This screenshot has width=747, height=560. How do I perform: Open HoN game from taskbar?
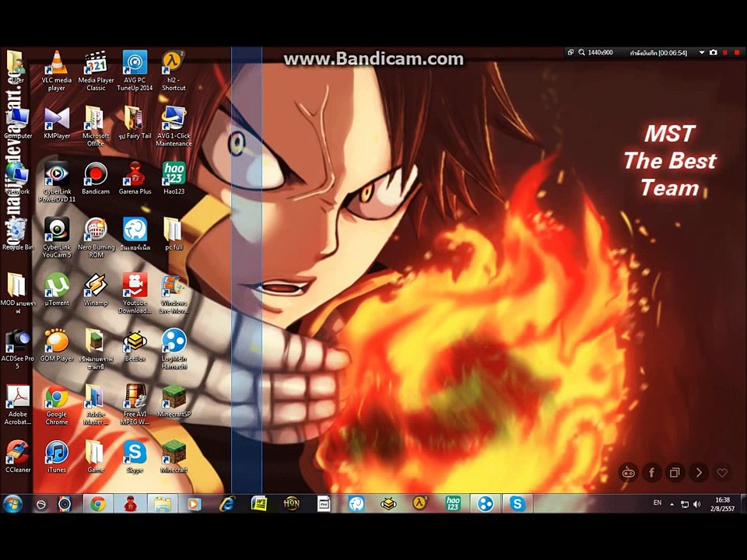291,504
